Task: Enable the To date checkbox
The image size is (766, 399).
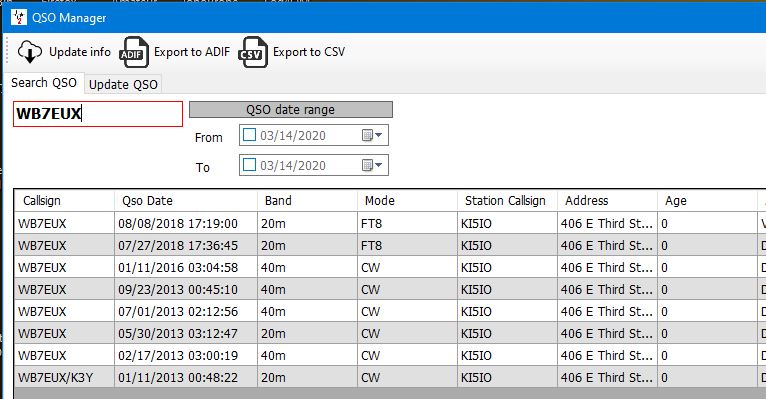Action: (x=250, y=165)
